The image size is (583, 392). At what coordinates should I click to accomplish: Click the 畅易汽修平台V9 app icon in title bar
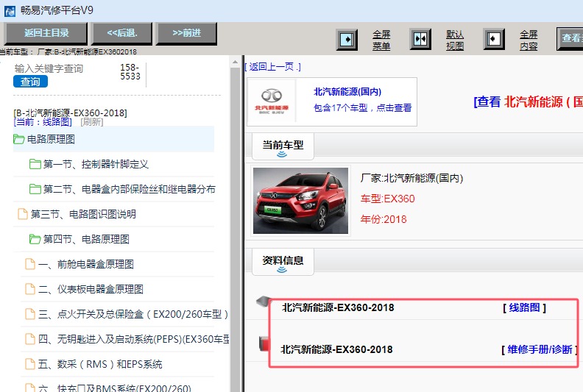point(10,11)
